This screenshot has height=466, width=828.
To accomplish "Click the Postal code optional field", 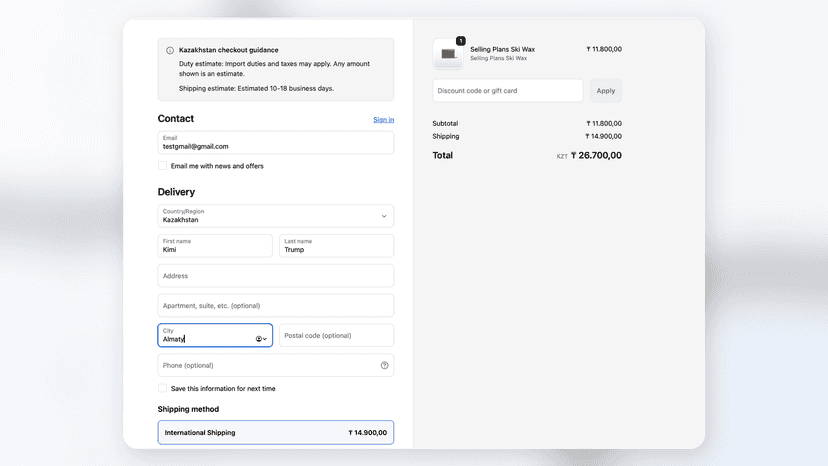I will point(336,335).
